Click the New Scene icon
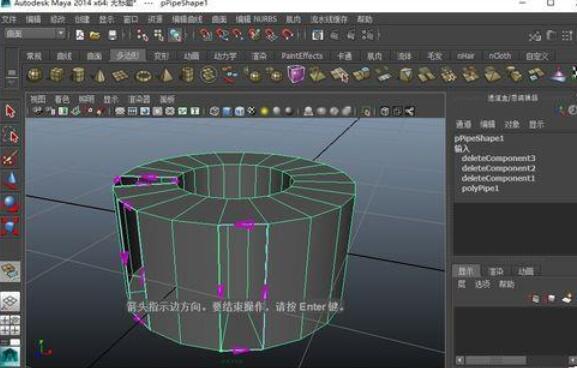The image size is (577, 368). pos(79,35)
